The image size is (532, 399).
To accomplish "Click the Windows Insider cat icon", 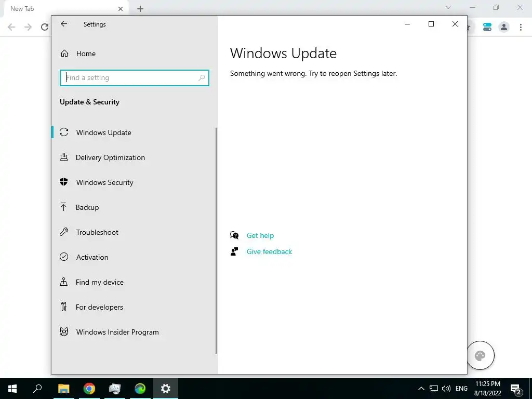I will tap(64, 331).
